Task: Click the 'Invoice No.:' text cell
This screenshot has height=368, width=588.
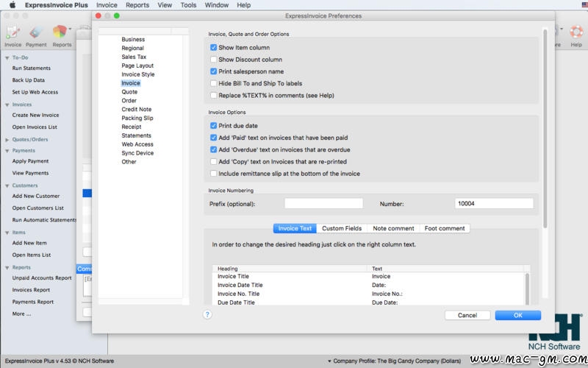Action: pos(387,294)
